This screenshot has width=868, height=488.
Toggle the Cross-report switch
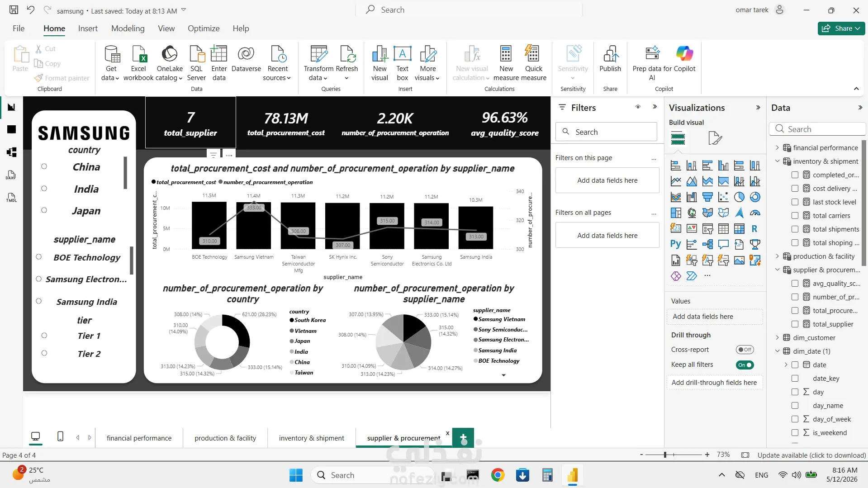tap(745, 350)
